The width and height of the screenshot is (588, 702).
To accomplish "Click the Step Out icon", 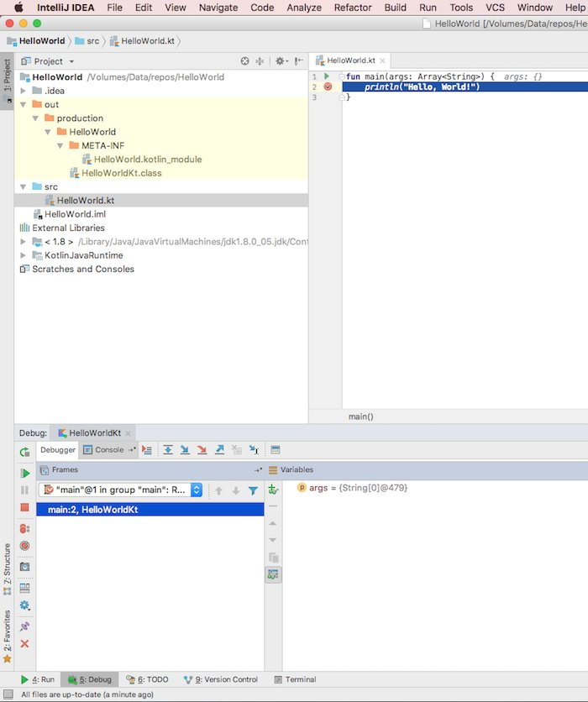I will click(x=219, y=450).
